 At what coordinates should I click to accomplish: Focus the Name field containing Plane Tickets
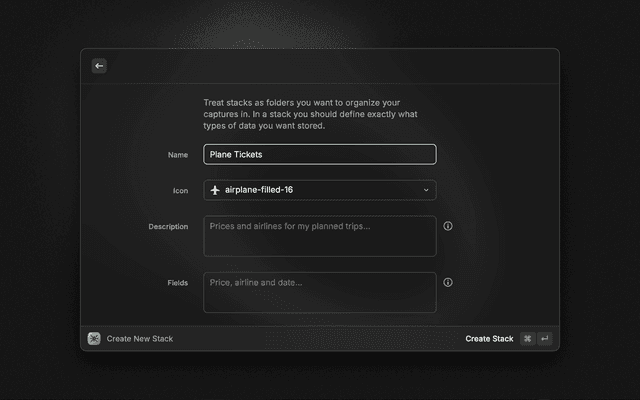(x=320, y=154)
